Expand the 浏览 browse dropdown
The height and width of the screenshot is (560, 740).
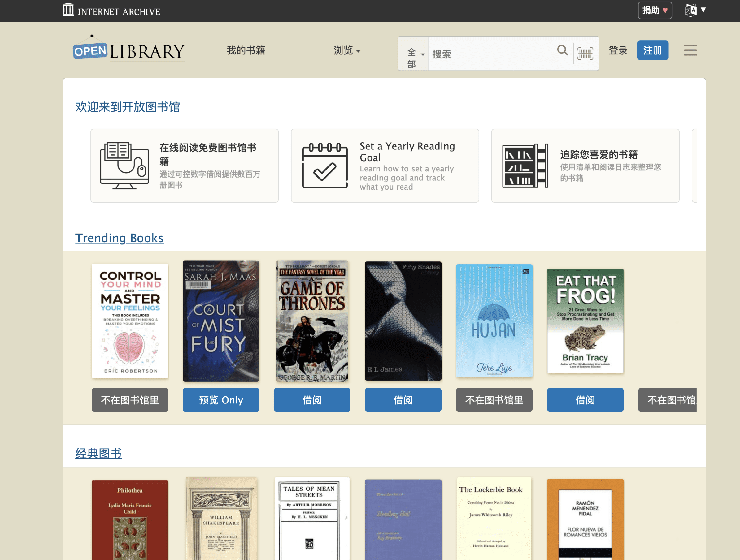coord(348,50)
